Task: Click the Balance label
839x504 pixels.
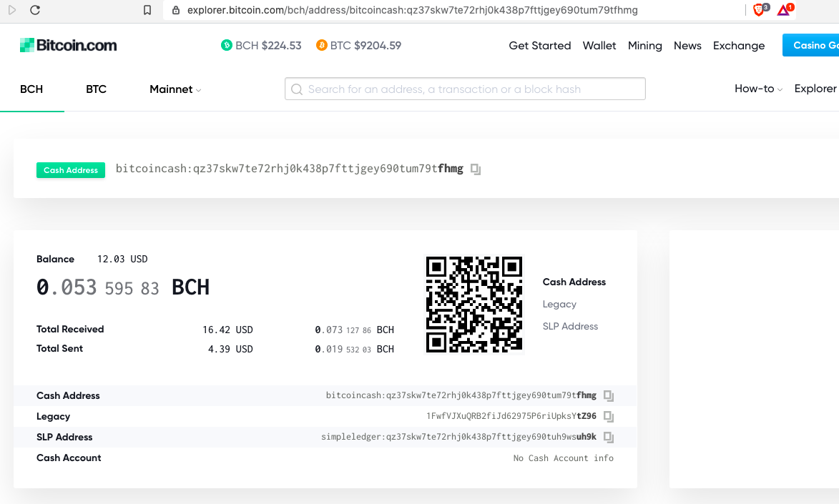Action: pos(55,259)
